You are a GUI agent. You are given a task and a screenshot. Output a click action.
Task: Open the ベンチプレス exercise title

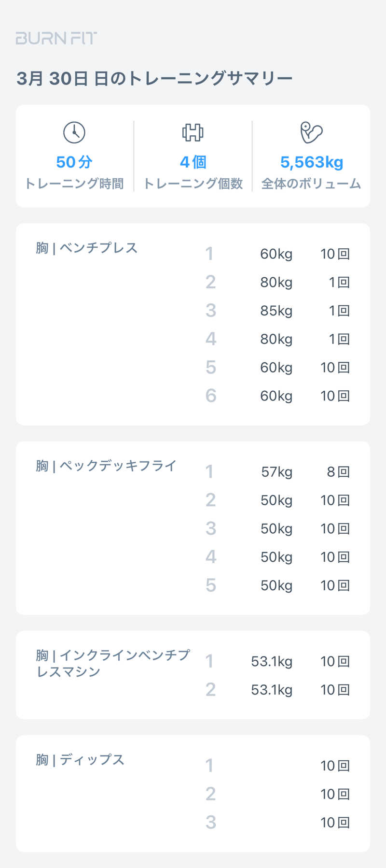click(x=87, y=248)
